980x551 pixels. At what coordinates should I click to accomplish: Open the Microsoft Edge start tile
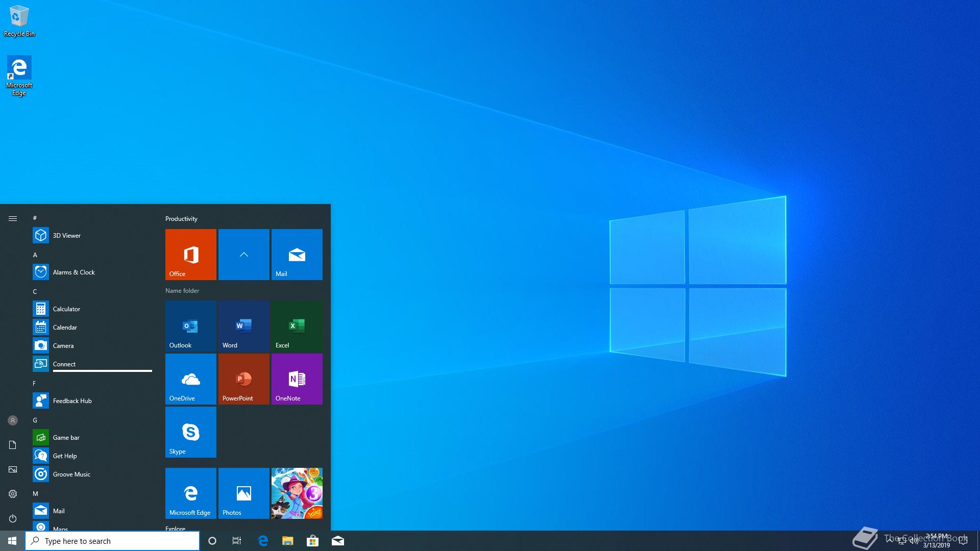[x=190, y=493]
